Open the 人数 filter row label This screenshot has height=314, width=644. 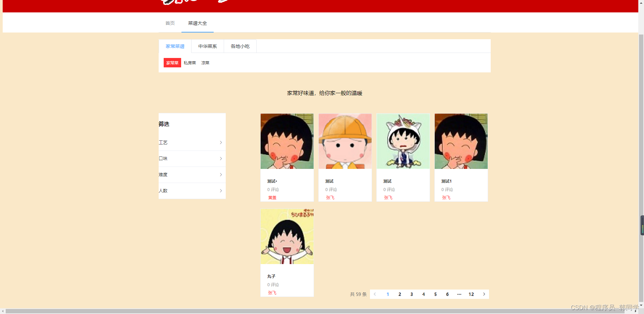163,191
